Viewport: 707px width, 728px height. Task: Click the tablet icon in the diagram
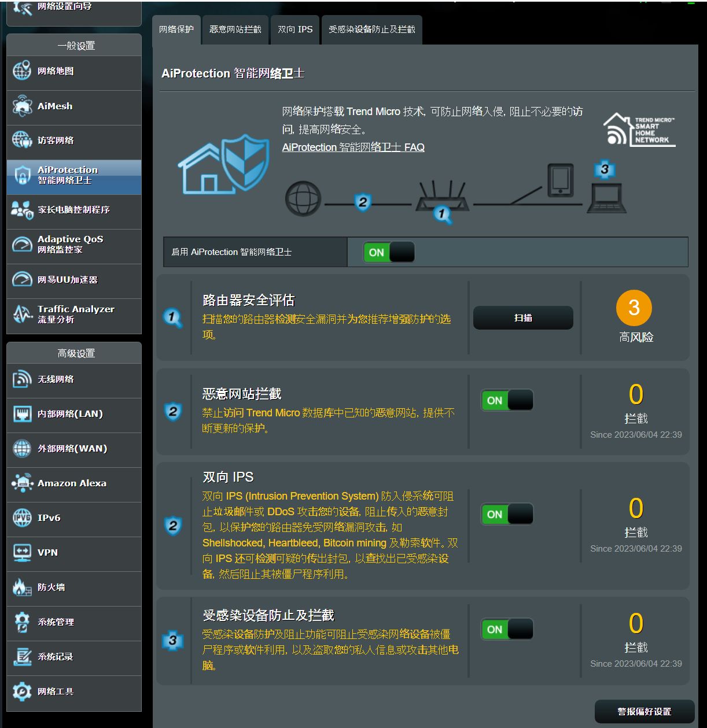561,180
